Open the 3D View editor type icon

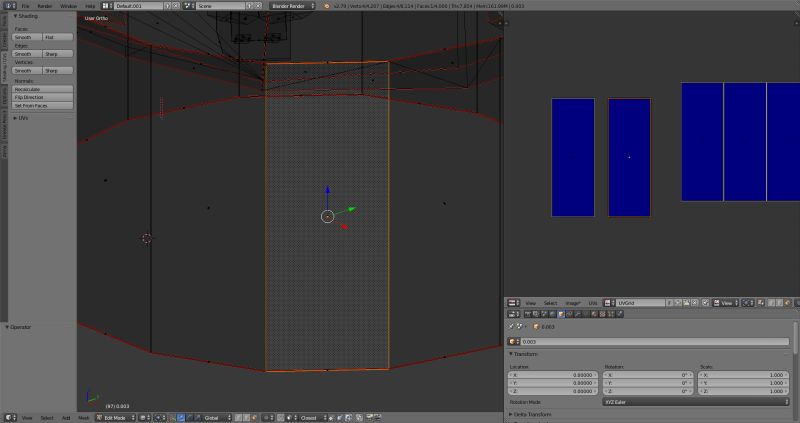10,417
